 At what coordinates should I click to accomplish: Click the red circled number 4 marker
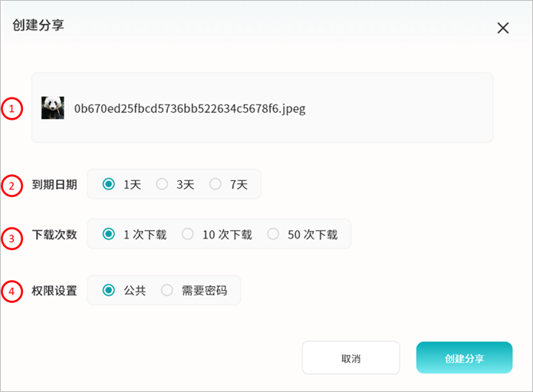(x=12, y=292)
